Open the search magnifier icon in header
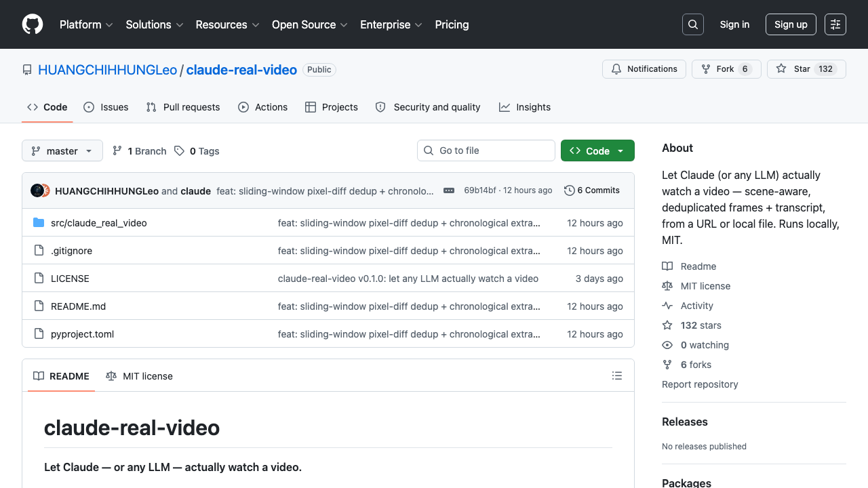Viewport: 868px width, 488px height. (x=693, y=24)
